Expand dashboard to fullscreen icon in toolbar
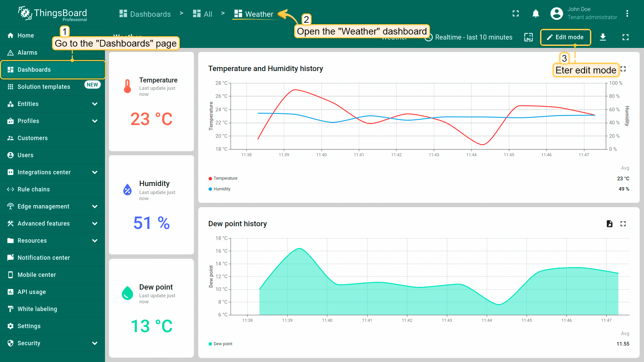 (x=625, y=37)
